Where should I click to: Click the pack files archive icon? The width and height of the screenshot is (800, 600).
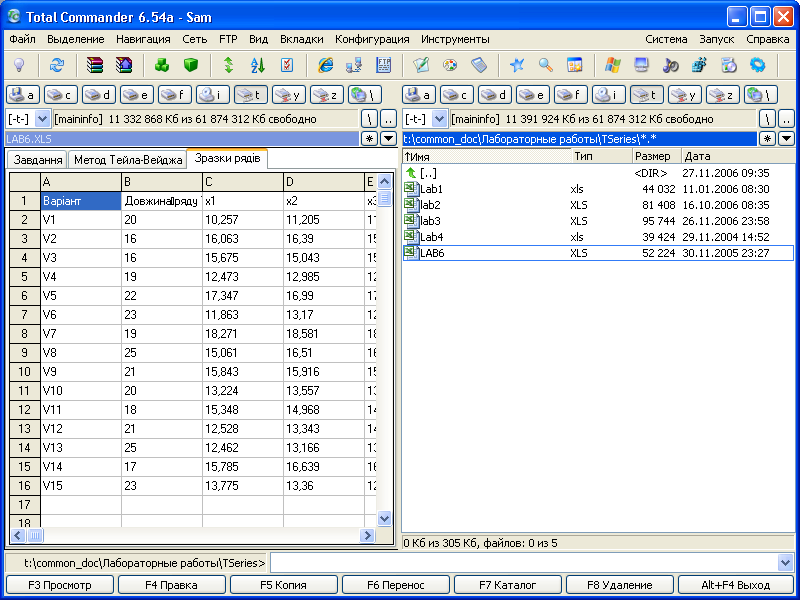(95, 65)
